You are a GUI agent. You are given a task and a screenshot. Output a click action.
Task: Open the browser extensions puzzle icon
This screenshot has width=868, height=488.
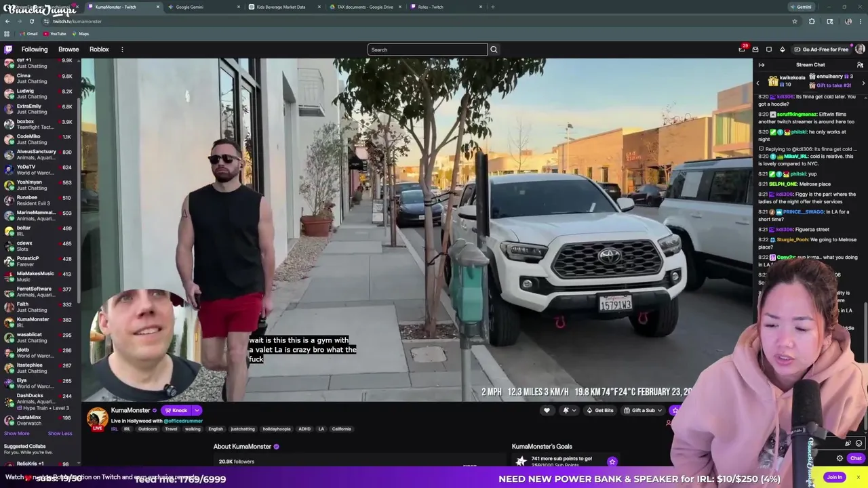812,21
